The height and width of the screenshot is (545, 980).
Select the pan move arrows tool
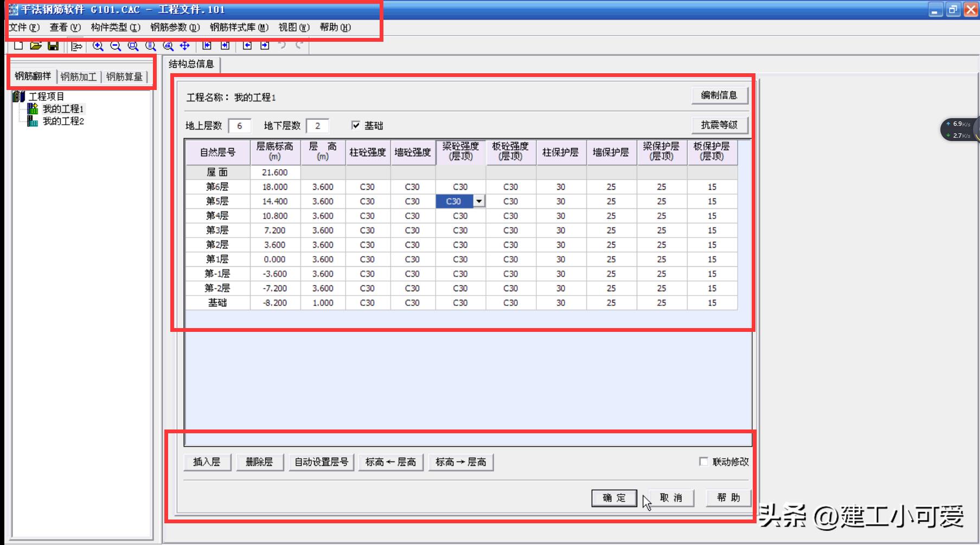[185, 46]
